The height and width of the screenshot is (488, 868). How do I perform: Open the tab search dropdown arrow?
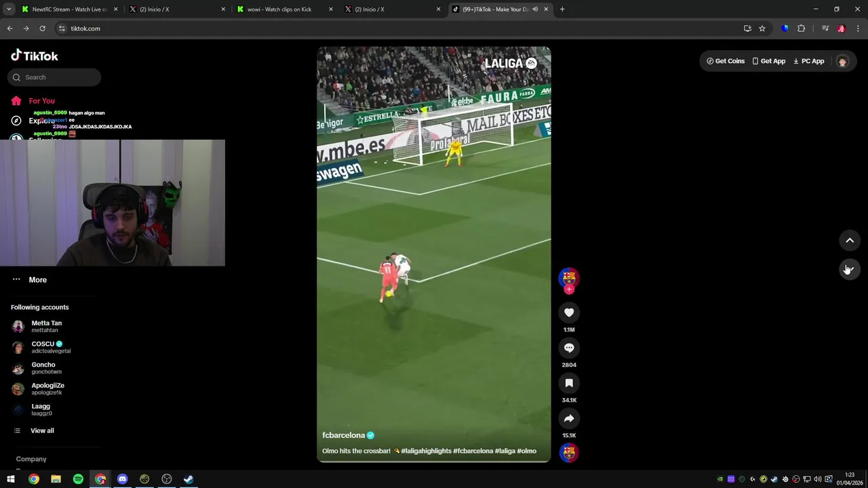[9, 9]
